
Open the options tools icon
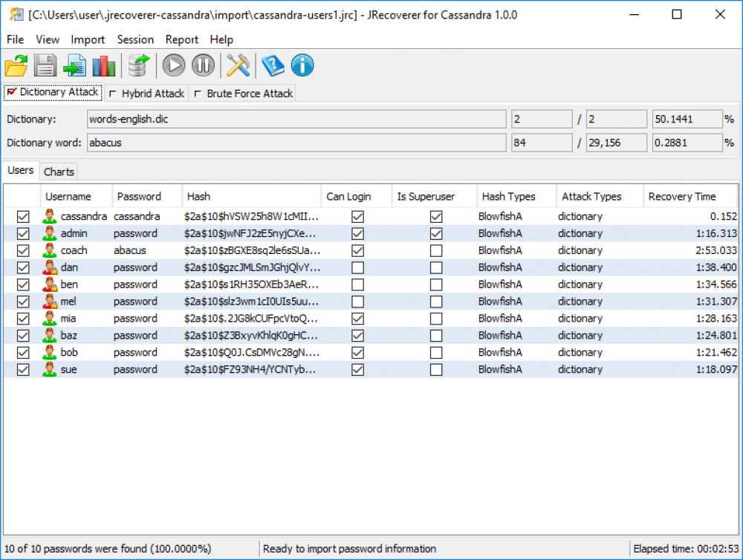238,65
